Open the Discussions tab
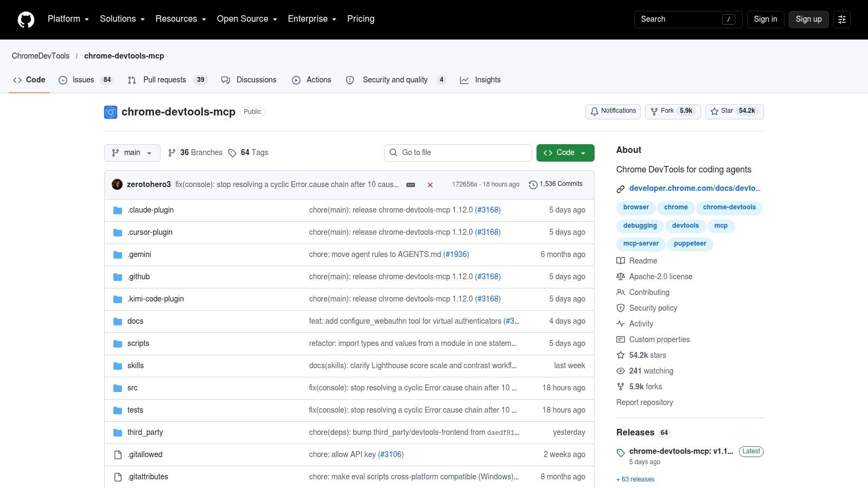 [x=249, y=80]
